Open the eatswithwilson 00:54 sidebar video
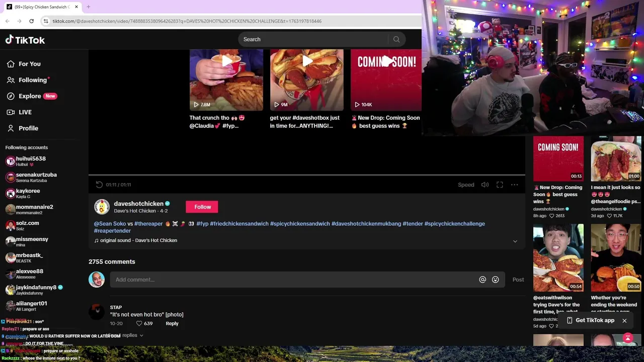This screenshot has height=362, width=644. 558,257
